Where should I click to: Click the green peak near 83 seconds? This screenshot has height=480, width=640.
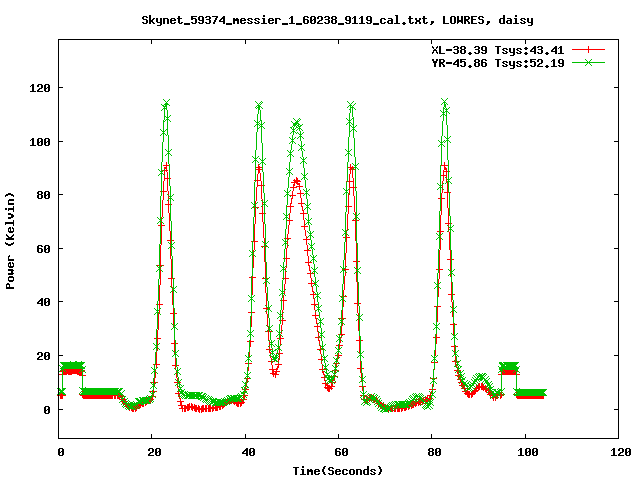445,102
